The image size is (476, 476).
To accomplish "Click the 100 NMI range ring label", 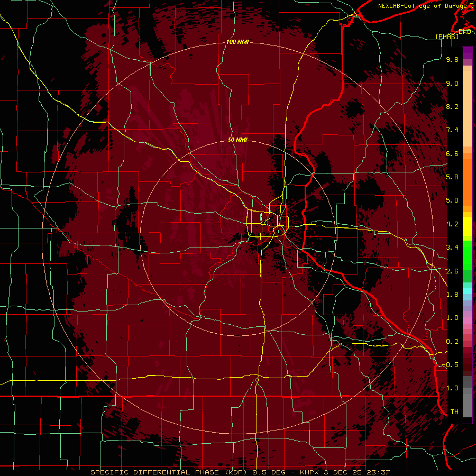I will click(237, 42).
